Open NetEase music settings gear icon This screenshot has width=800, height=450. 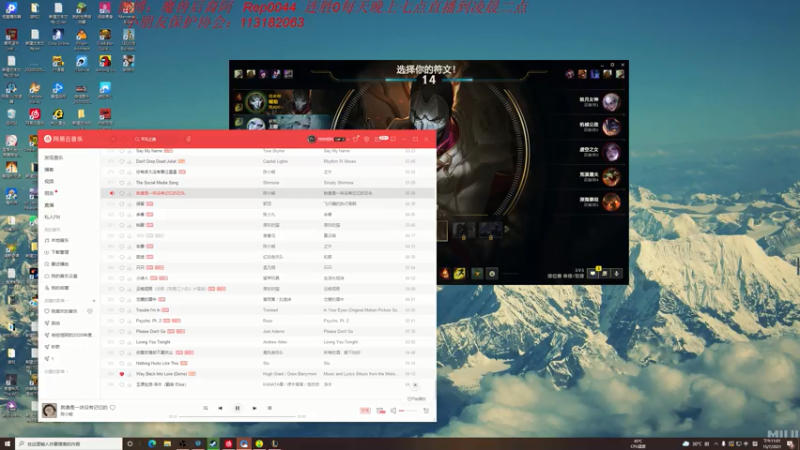[x=366, y=139]
